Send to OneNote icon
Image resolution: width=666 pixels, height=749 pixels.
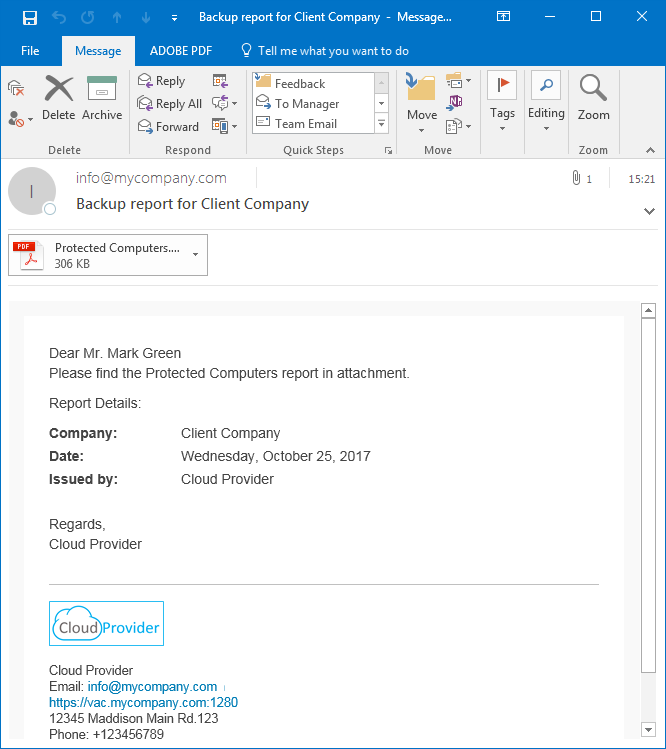456,102
